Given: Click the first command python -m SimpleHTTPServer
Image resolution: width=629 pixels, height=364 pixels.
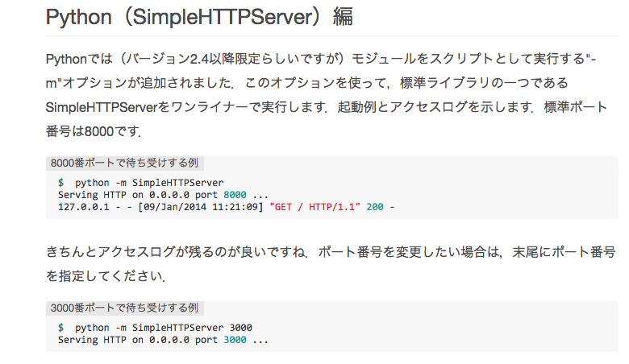Looking at the screenshot, I should 149,183.
